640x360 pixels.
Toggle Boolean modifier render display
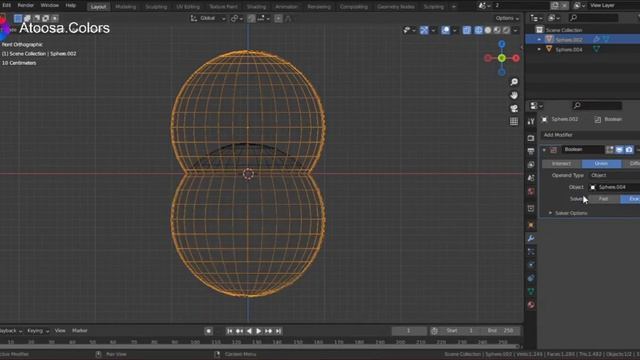pos(629,150)
